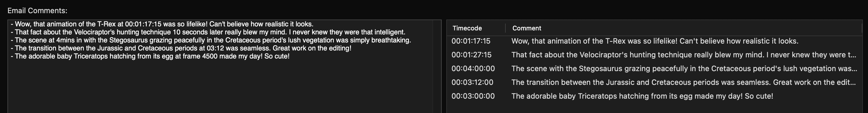The image size is (868, 113).
Task: Place cursor in T-Rex line of email text
Action: (x=162, y=24)
